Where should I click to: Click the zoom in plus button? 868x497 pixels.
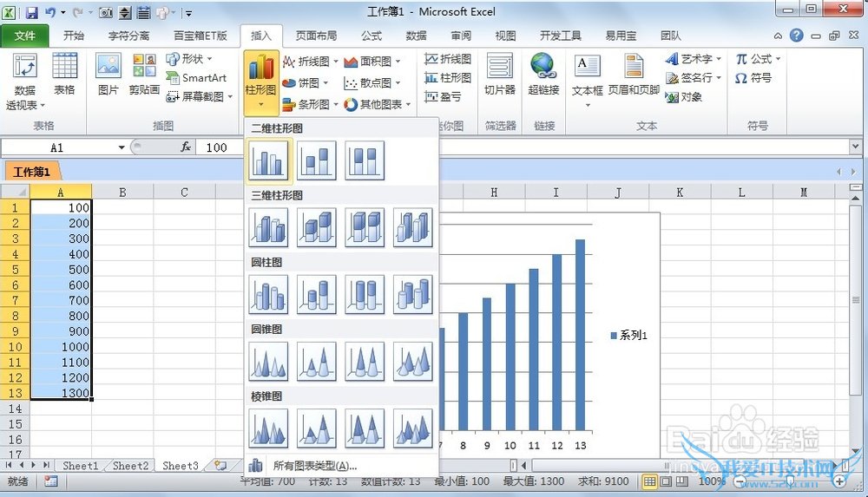coord(839,482)
